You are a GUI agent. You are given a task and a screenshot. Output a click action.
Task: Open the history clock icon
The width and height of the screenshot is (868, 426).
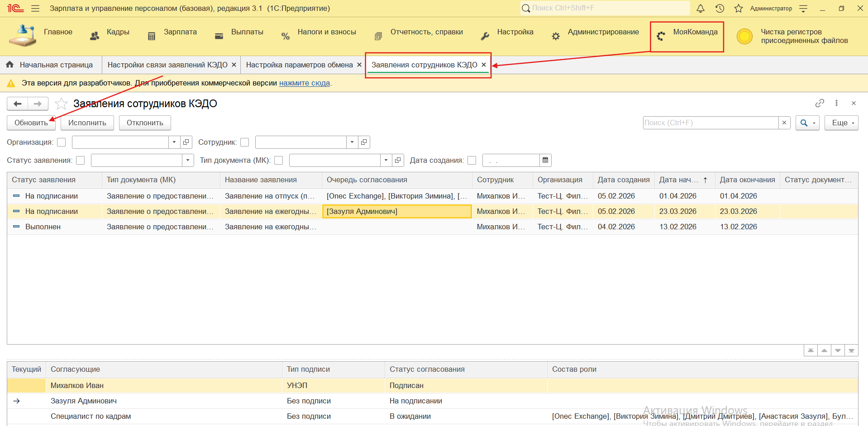720,9
